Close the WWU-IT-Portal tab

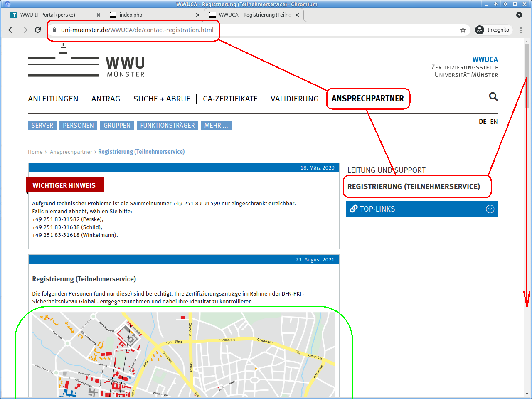click(x=99, y=15)
